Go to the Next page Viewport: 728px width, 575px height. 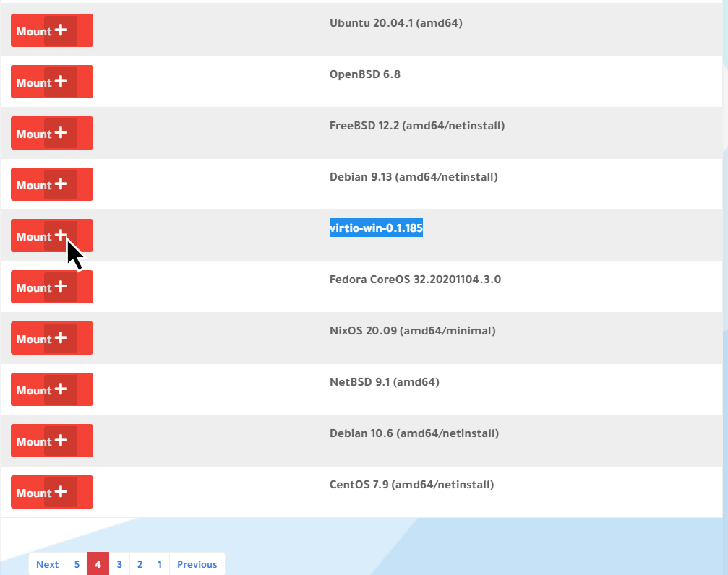click(48, 564)
